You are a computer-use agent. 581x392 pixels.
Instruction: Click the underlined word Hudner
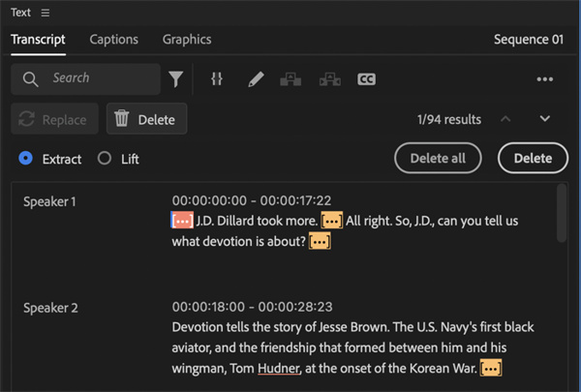[x=279, y=369]
